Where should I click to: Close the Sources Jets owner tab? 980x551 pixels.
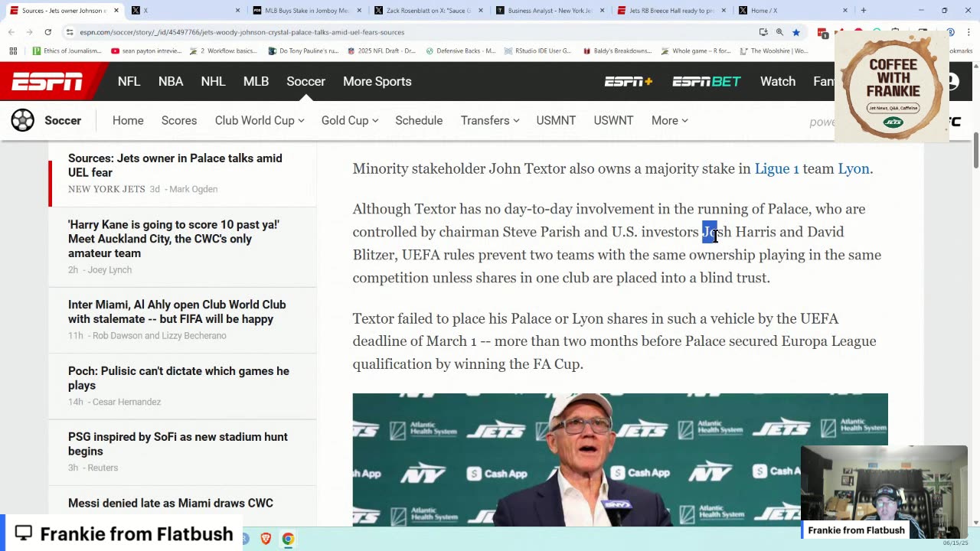coord(116,11)
